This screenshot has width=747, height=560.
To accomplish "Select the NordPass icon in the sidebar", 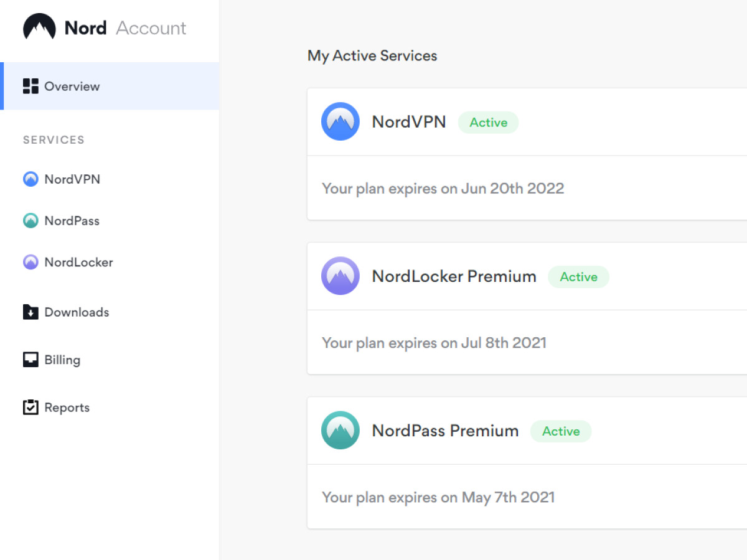I will pos(30,221).
